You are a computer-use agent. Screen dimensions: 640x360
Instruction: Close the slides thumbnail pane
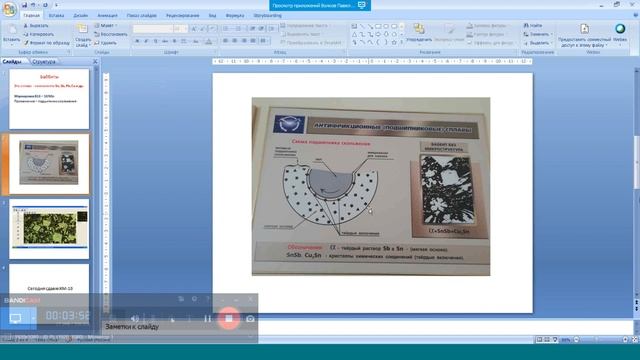point(95,62)
